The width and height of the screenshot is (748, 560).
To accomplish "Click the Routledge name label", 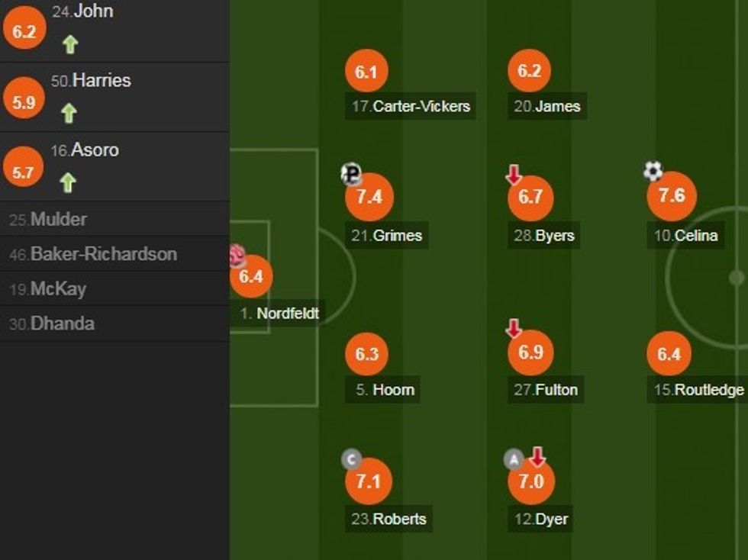I will pyautogui.click(x=698, y=390).
